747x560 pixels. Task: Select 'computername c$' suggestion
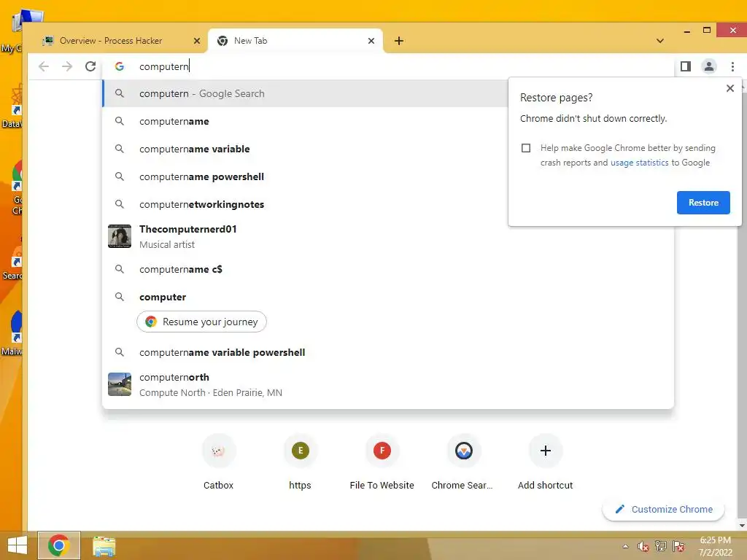(388, 270)
